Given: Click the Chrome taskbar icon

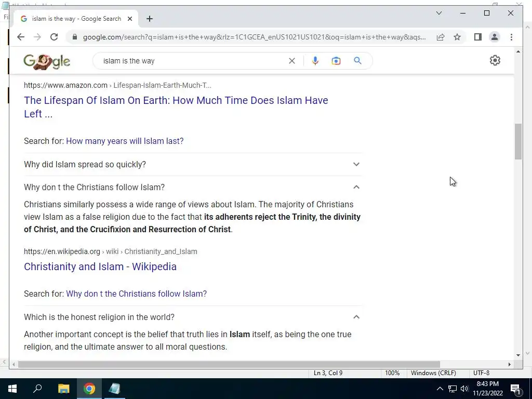Looking at the screenshot, I should [89, 389].
